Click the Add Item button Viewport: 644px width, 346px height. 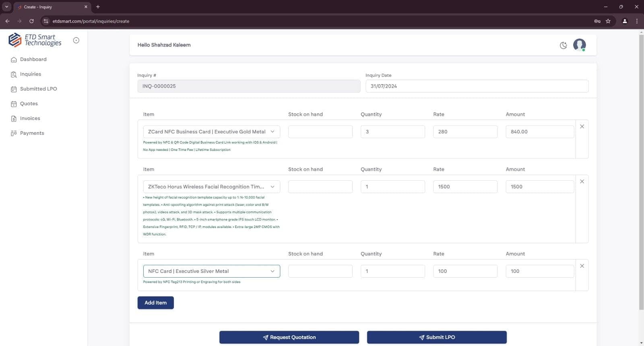[x=156, y=303]
